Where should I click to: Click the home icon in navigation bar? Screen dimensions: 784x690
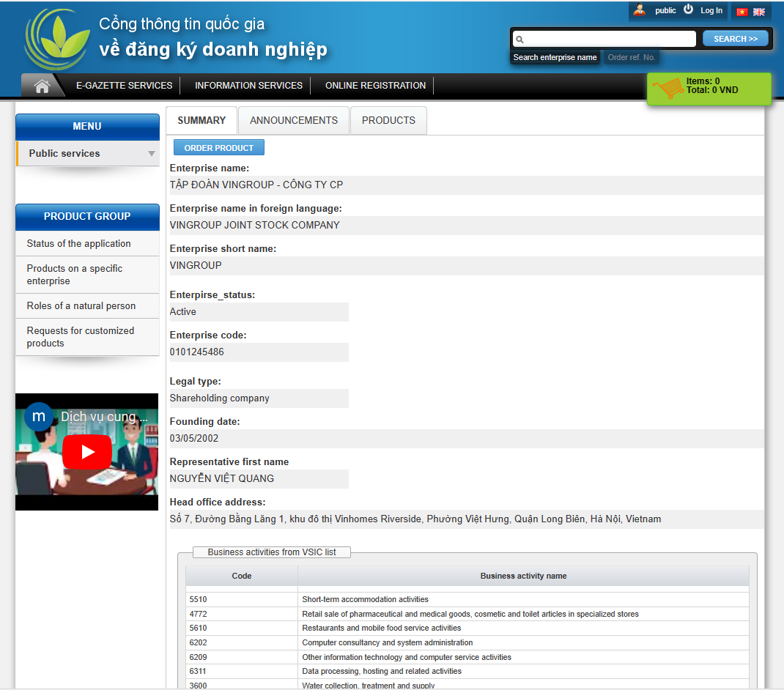pos(42,86)
